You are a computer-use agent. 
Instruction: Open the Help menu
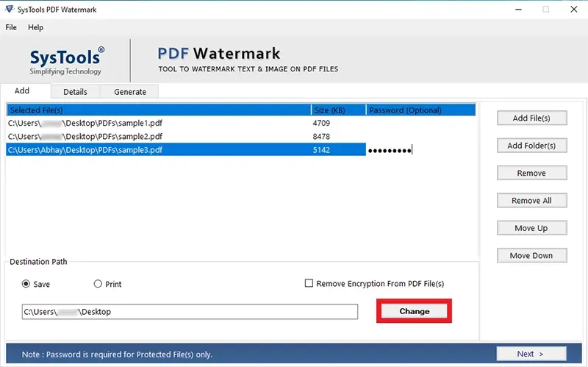click(x=35, y=27)
